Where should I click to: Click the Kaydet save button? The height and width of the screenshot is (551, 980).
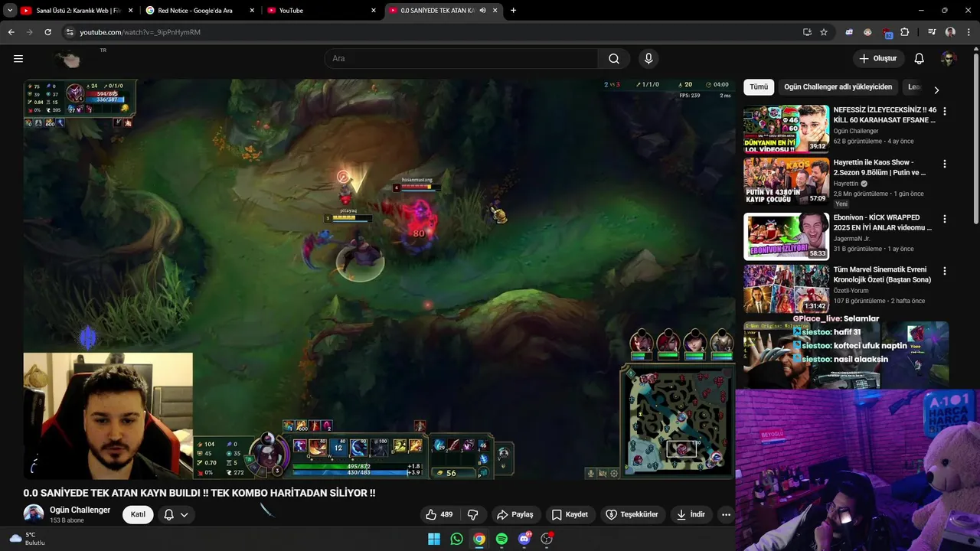tap(570, 514)
